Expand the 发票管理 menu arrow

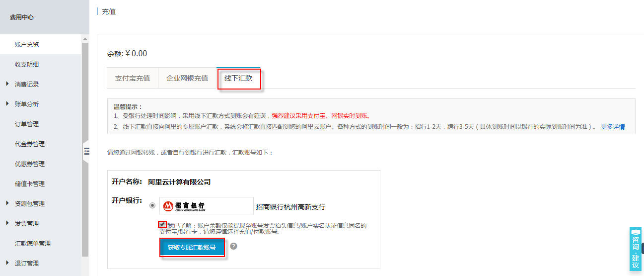[x=7, y=223]
